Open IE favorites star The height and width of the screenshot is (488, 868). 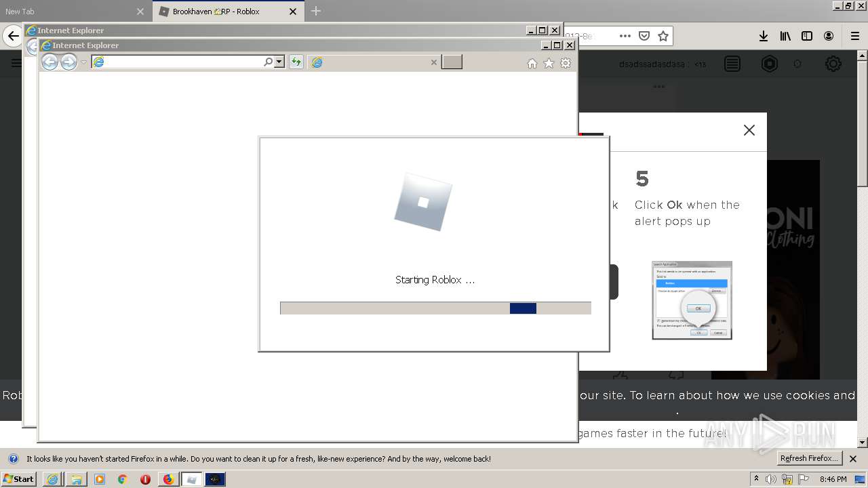549,63
